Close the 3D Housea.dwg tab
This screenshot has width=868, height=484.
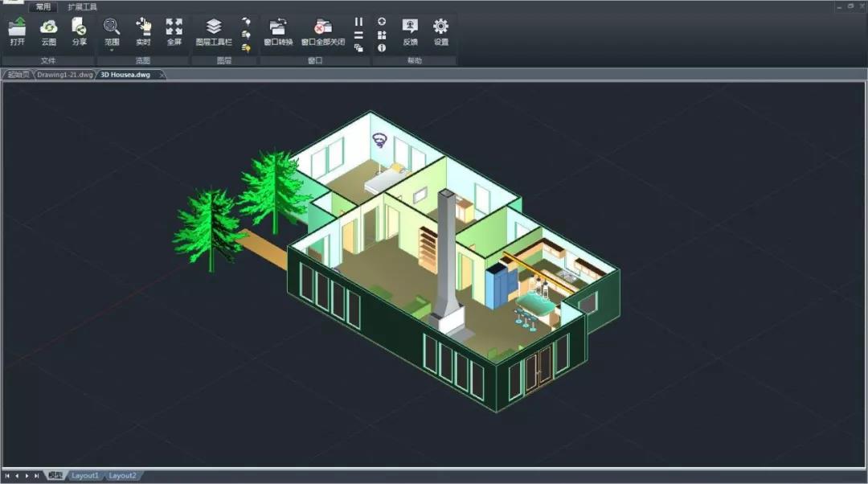(x=162, y=75)
